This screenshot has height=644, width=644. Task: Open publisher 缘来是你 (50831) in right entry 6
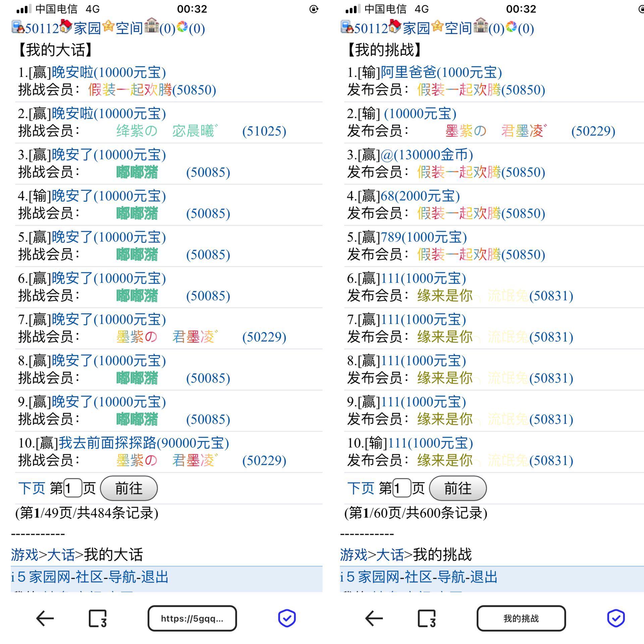(495, 296)
